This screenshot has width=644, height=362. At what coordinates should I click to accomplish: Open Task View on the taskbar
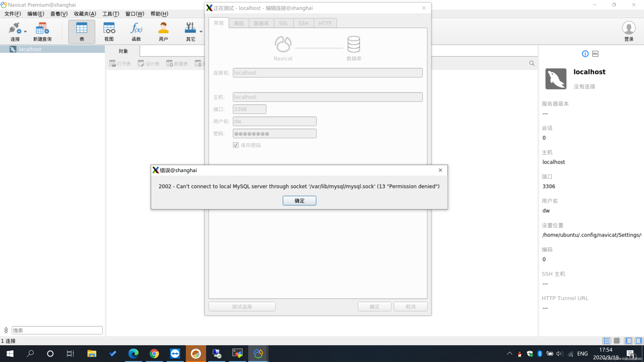coord(70,354)
